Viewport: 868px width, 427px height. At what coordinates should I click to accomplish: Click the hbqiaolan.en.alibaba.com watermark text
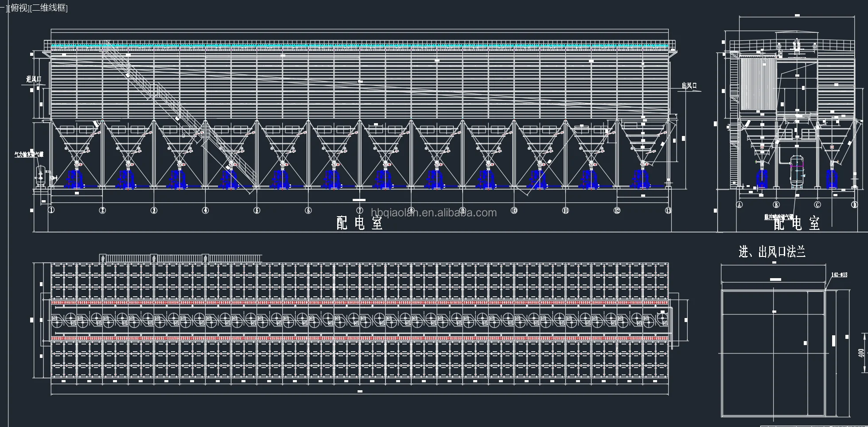point(433,213)
